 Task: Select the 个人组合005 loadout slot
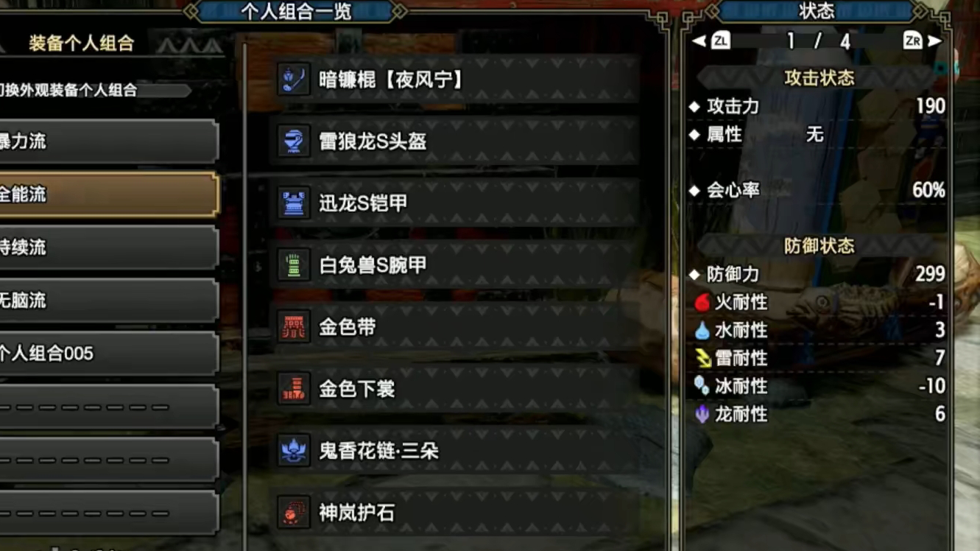coord(108,354)
